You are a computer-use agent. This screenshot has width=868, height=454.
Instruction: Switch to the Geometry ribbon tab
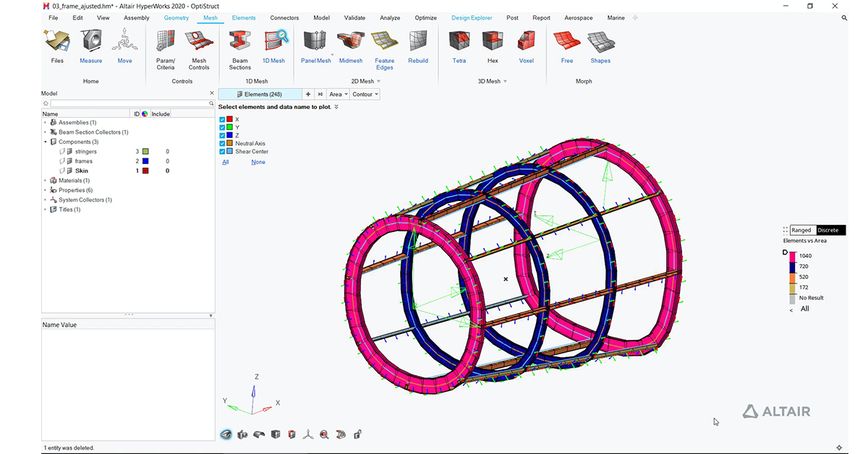point(176,18)
